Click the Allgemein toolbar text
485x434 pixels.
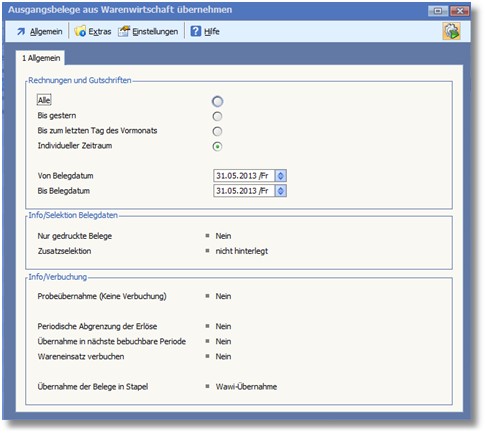click(x=46, y=32)
